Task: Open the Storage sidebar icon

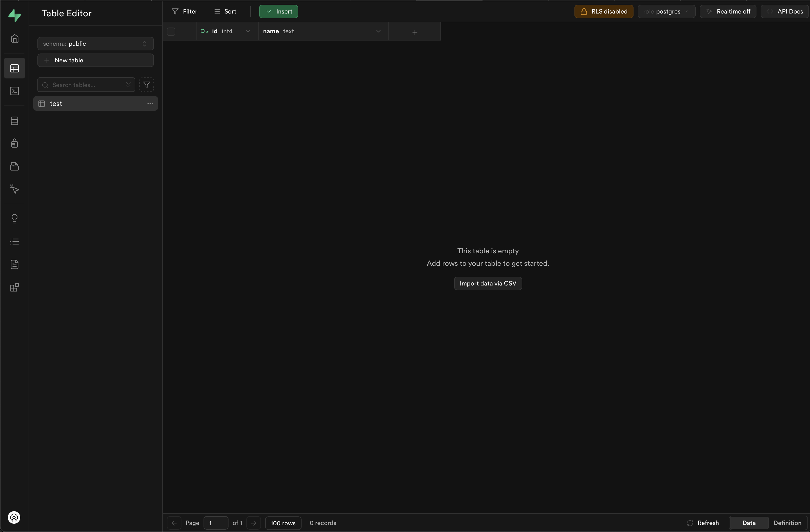Action: coord(14,166)
